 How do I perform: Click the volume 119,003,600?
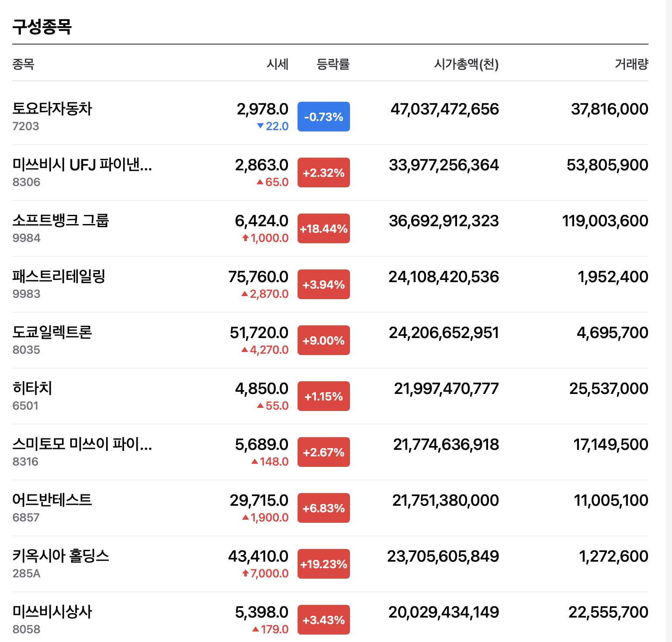pyautogui.click(x=605, y=221)
